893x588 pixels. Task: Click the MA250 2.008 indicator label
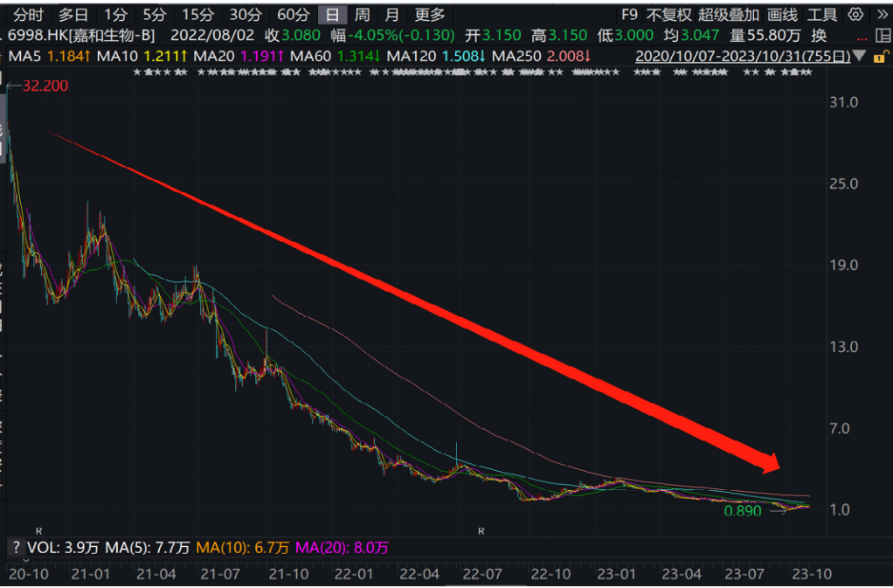coord(541,56)
